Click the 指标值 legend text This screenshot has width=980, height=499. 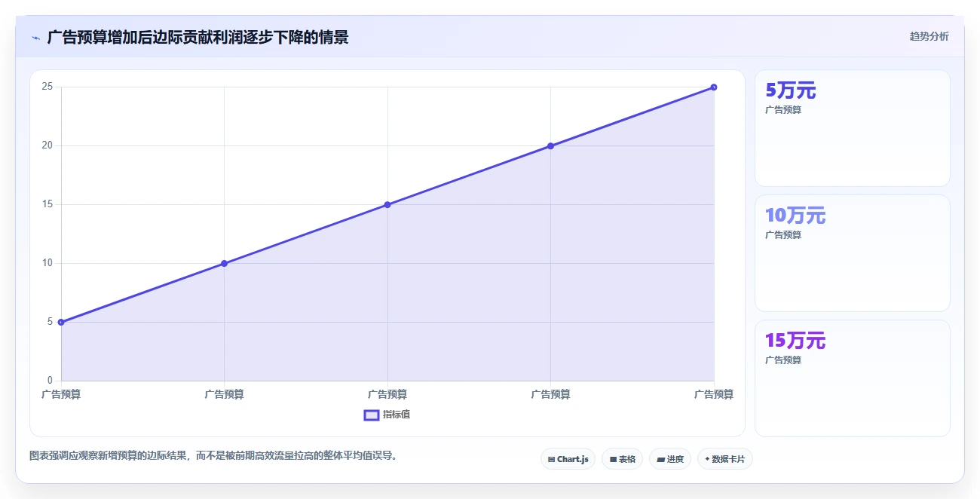(x=397, y=415)
